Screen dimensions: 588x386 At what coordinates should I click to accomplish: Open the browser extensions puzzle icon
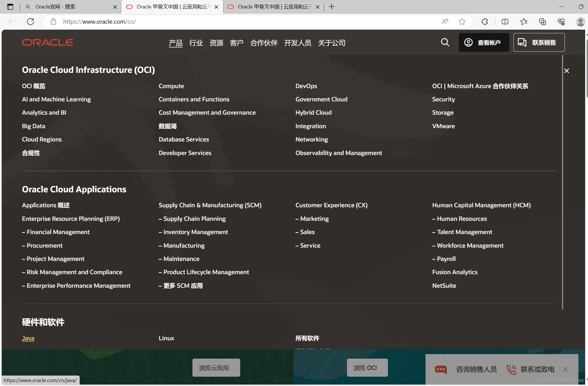485,22
